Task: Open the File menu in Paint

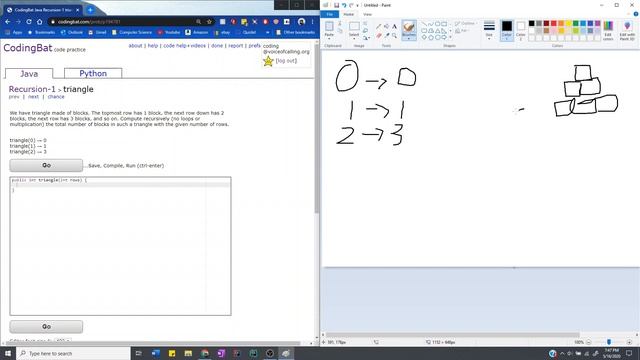Action: tap(330, 14)
